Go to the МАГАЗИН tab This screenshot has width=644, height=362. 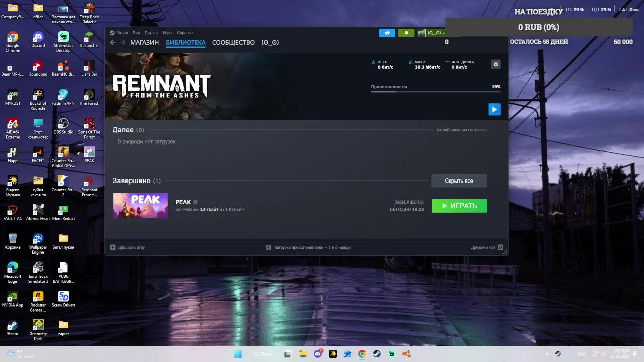(x=144, y=42)
